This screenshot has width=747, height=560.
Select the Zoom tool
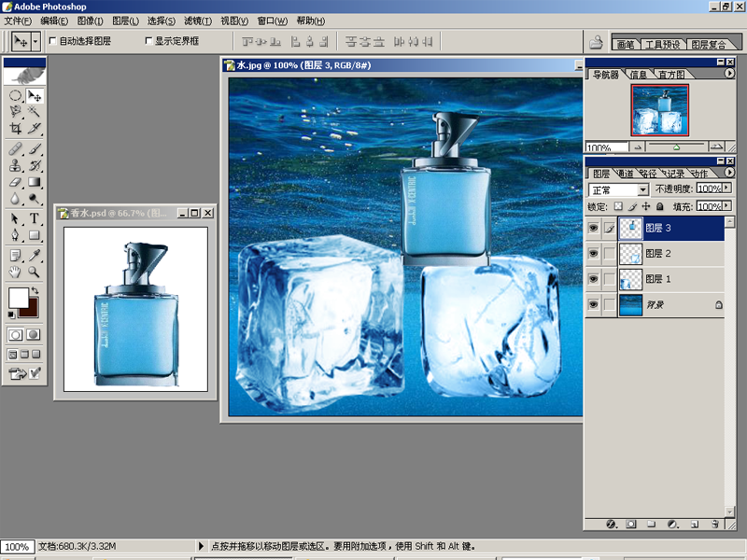pyautogui.click(x=35, y=272)
